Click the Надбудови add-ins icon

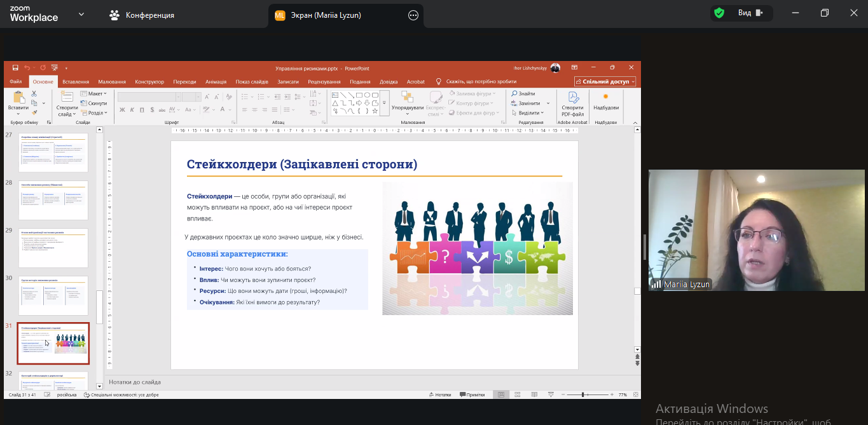click(605, 98)
